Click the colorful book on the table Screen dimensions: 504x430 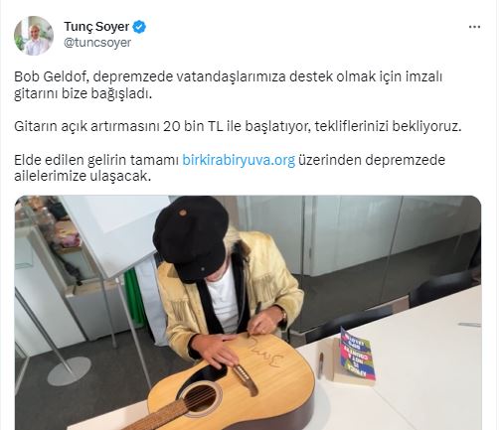pos(356,356)
